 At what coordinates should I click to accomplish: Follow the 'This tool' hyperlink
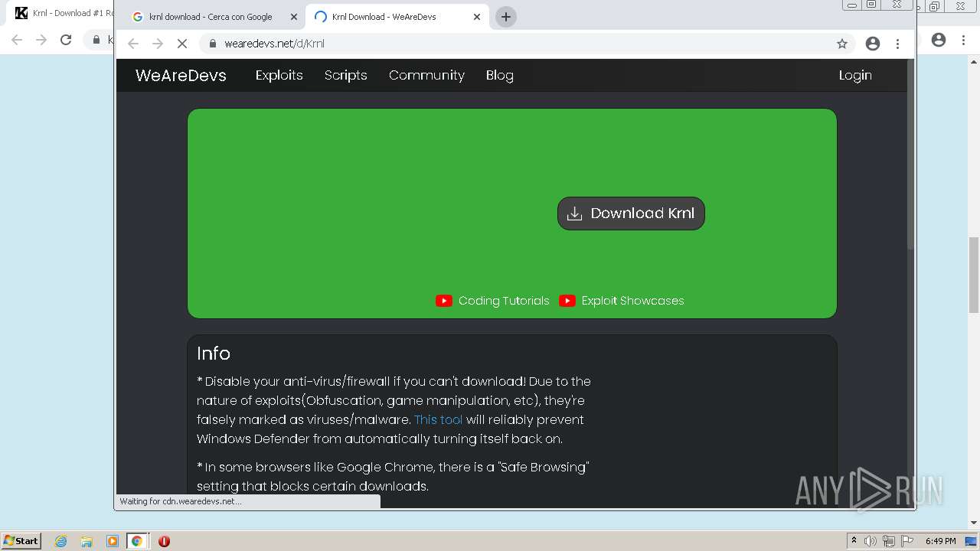[x=438, y=419]
